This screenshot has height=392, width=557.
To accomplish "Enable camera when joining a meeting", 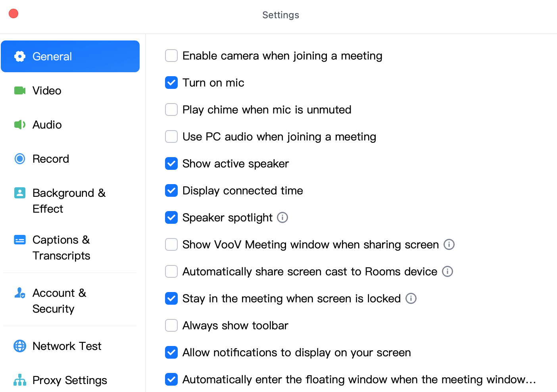I will tap(171, 56).
